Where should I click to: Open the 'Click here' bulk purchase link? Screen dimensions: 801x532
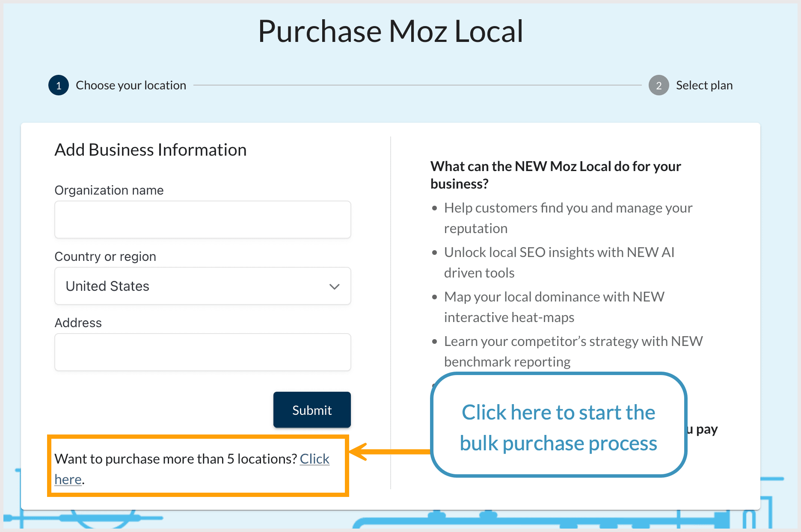[314, 459]
